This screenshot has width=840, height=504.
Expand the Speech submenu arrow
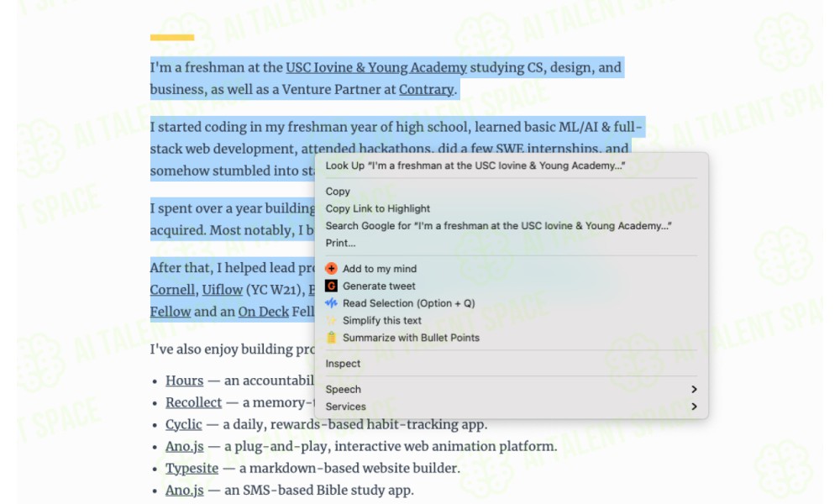[694, 390]
